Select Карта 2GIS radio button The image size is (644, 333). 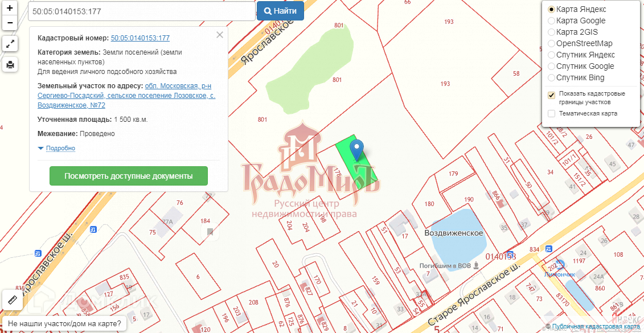[551, 32]
